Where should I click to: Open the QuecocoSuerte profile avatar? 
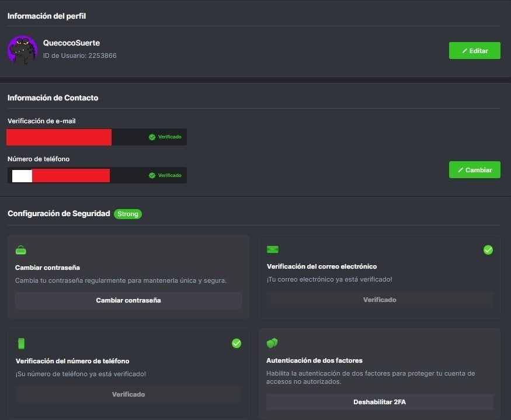(x=22, y=50)
